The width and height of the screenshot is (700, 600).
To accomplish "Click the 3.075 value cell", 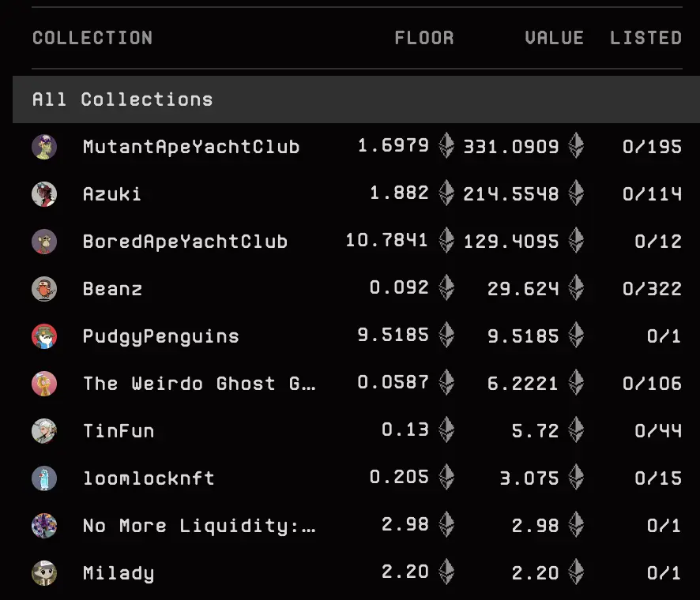I will coord(529,478).
